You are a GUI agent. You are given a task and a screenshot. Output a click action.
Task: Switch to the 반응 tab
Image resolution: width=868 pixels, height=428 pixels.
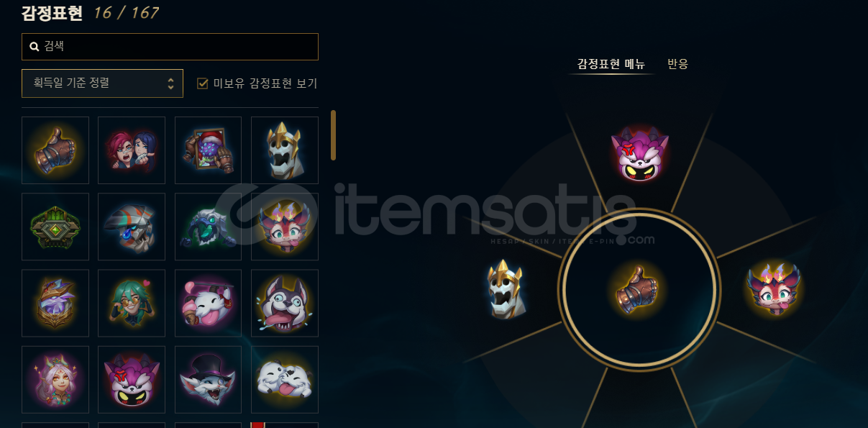677,64
